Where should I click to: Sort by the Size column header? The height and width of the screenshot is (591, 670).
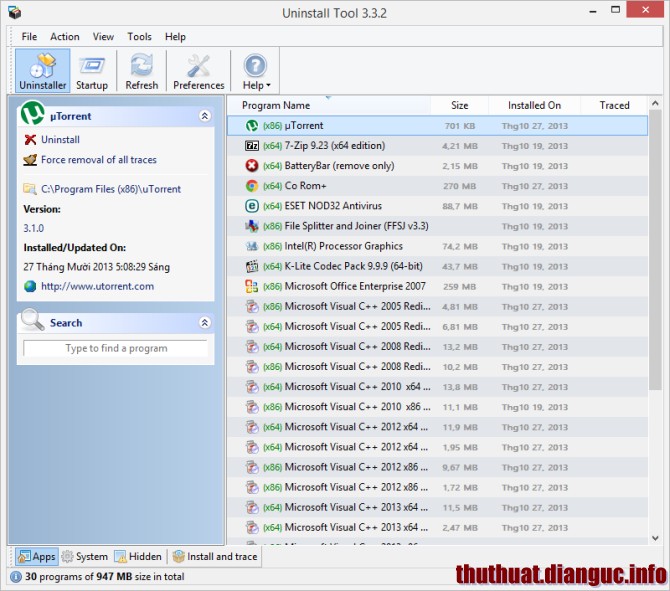[x=459, y=105]
